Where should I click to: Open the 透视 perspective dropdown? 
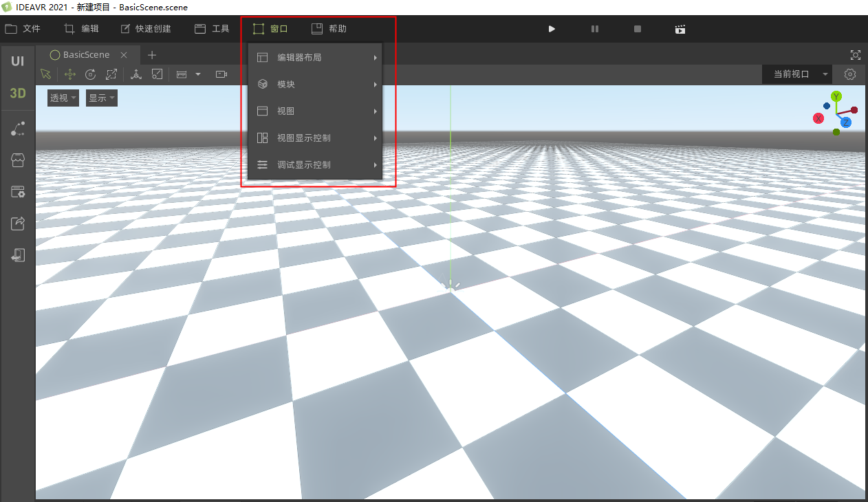[x=63, y=98]
